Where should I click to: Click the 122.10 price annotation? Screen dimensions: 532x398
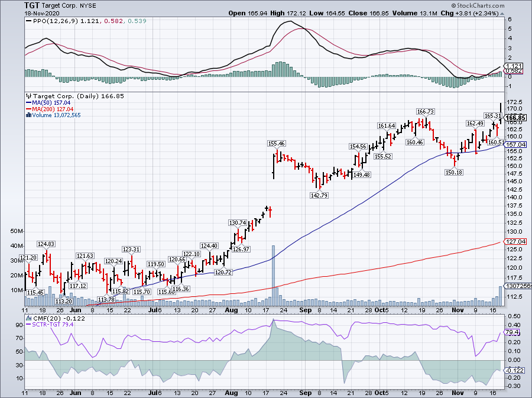coord(192,254)
